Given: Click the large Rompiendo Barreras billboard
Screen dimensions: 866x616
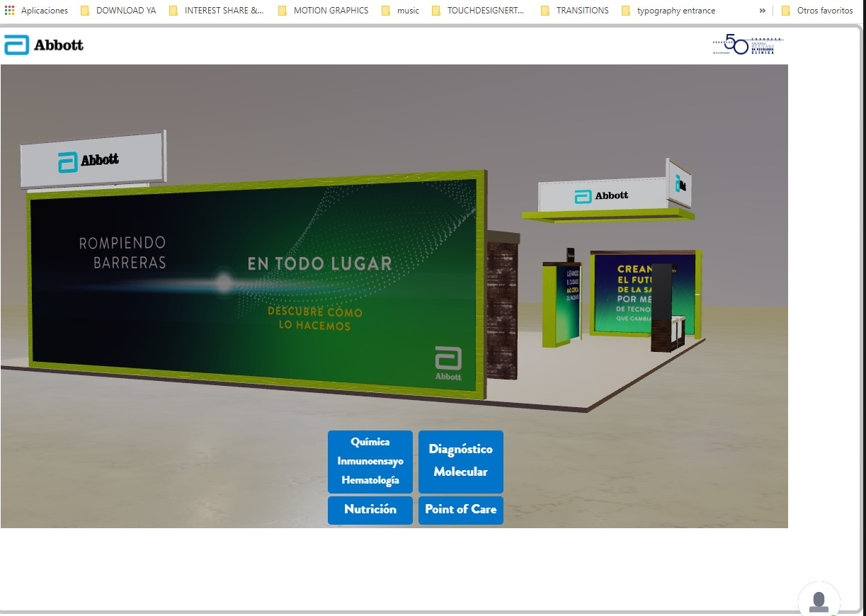Looking at the screenshot, I should pos(257,283).
